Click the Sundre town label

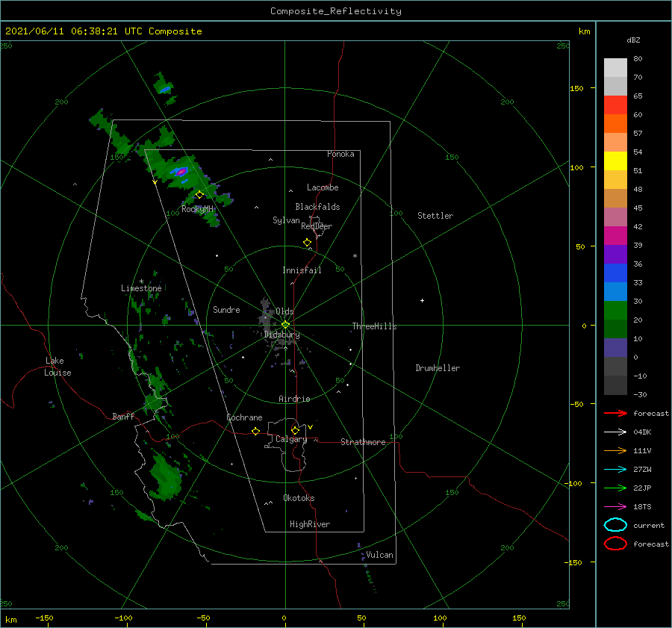pos(226,309)
